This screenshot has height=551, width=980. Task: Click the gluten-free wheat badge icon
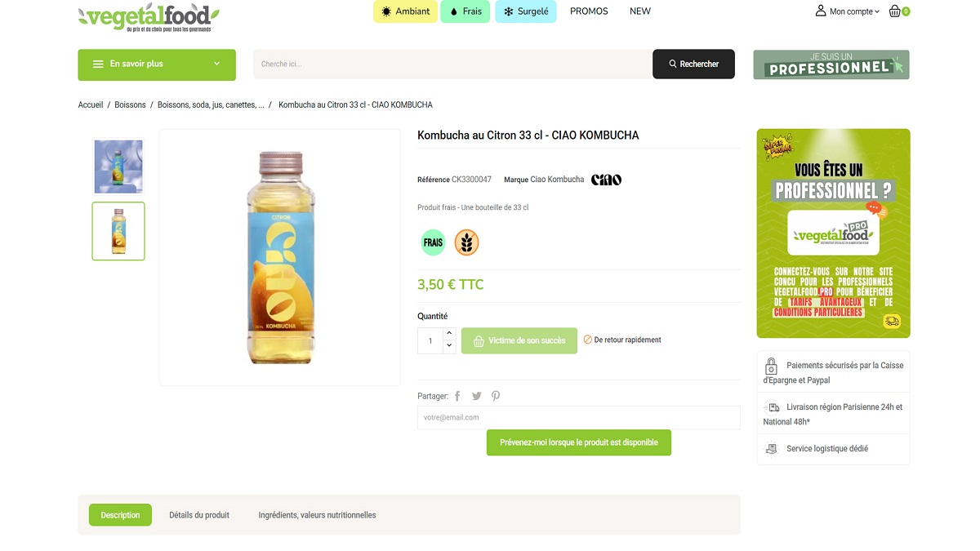(x=466, y=242)
